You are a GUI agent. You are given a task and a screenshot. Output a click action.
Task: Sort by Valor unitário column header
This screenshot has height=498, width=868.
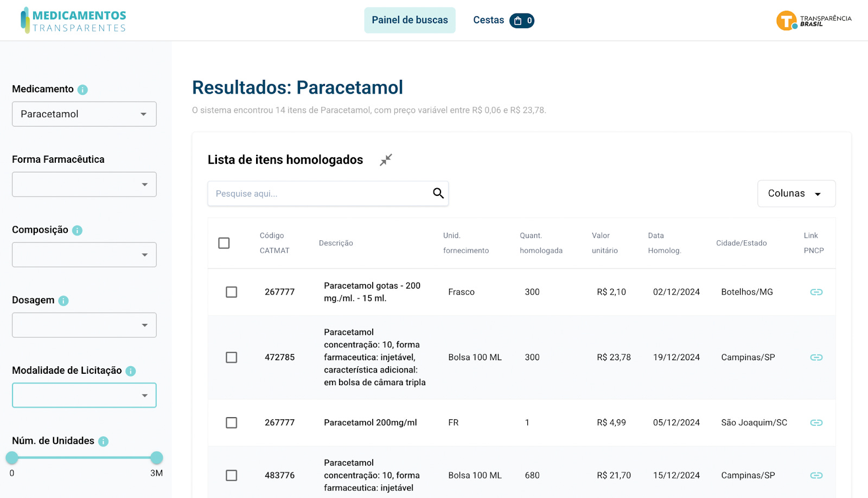coord(605,243)
